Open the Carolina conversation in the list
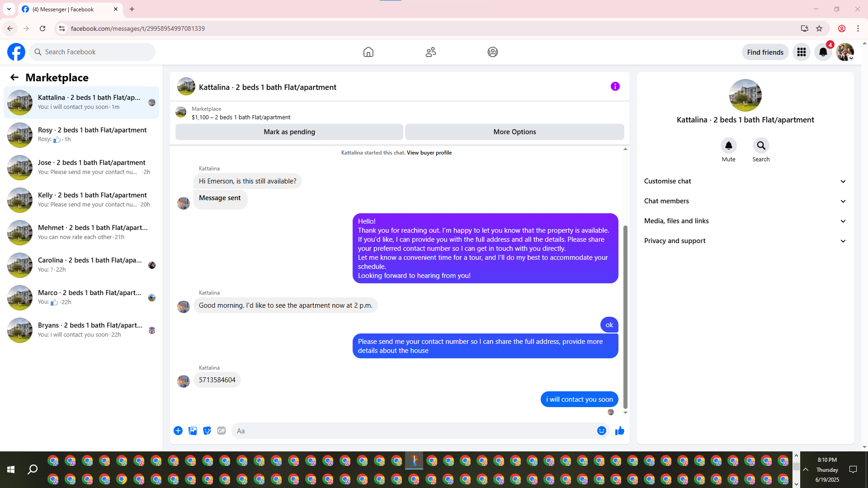 81,265
